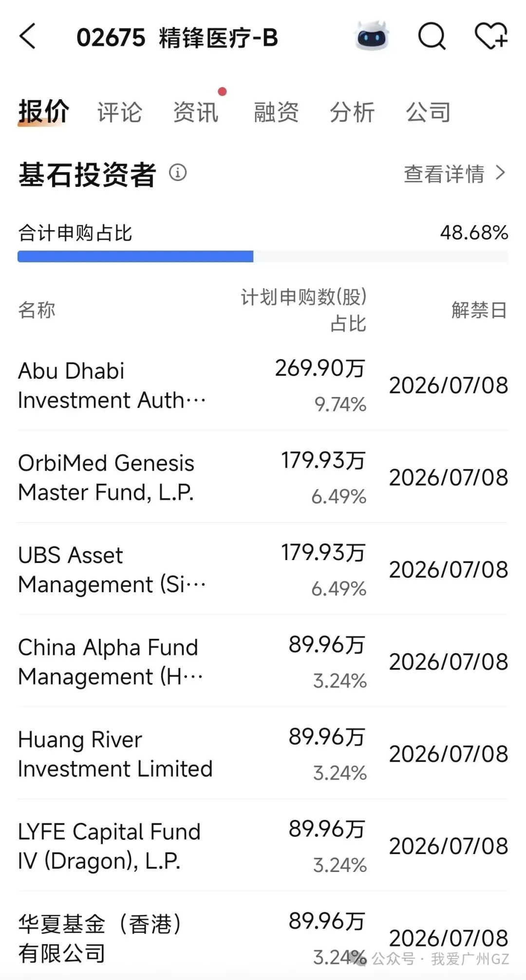
Task: Select the 报价 tab
Action: [x=44, y=112]
